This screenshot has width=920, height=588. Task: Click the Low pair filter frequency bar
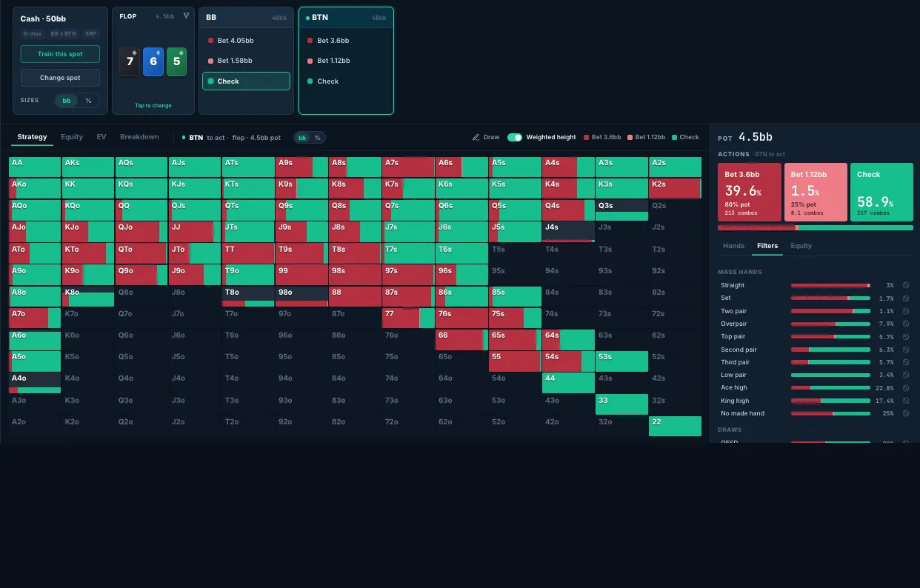830,375
